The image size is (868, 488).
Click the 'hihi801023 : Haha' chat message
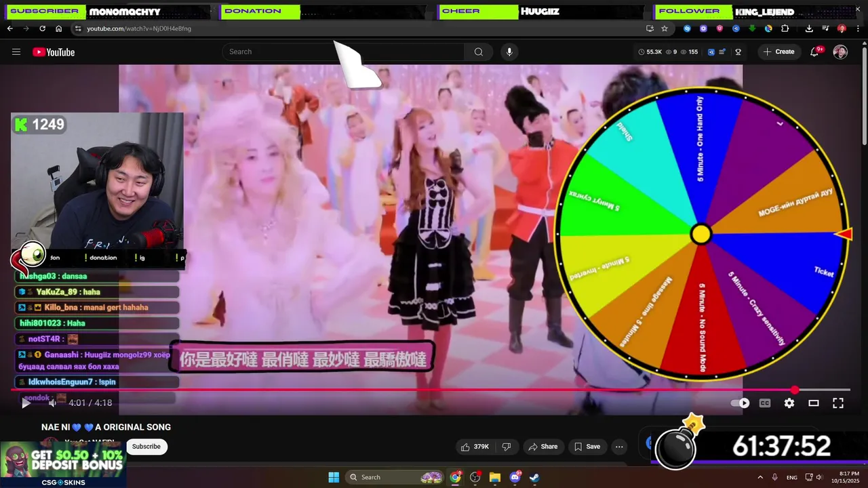97,323
